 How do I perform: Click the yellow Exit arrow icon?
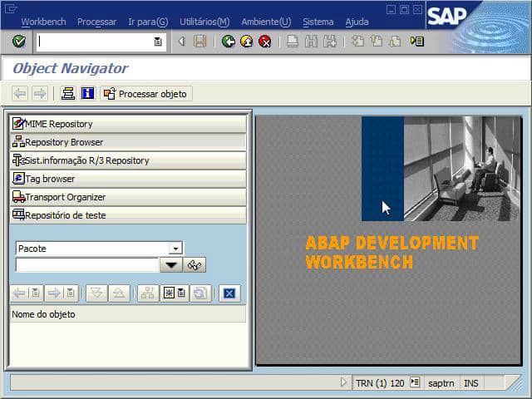247,42
